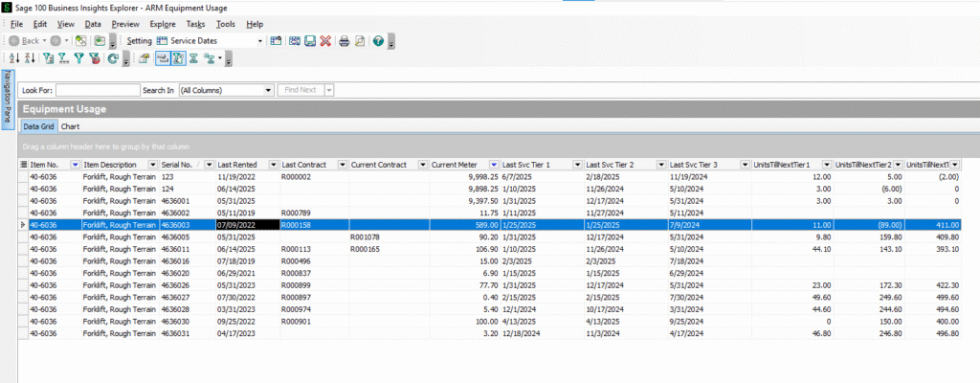Click the toolbar options overflow arrow after Help
This screenshot has width=980, height=383.
(x=391, y=41)
